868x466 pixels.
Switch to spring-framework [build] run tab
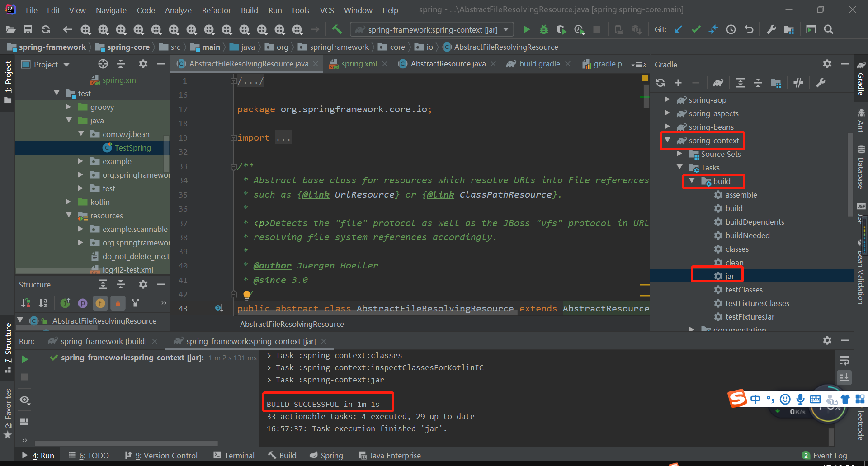click(x=104, y=341)
